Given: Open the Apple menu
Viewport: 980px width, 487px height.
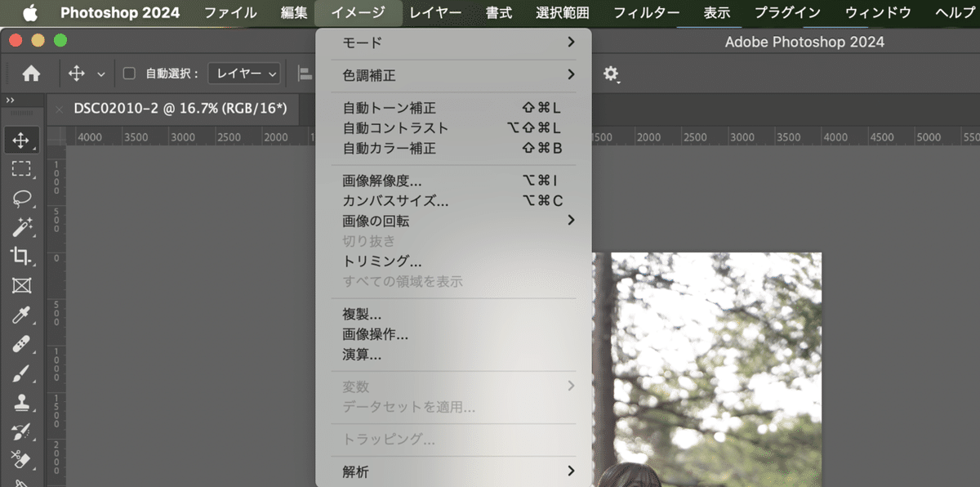Looking at the screenshot, I should coord(30,12).
